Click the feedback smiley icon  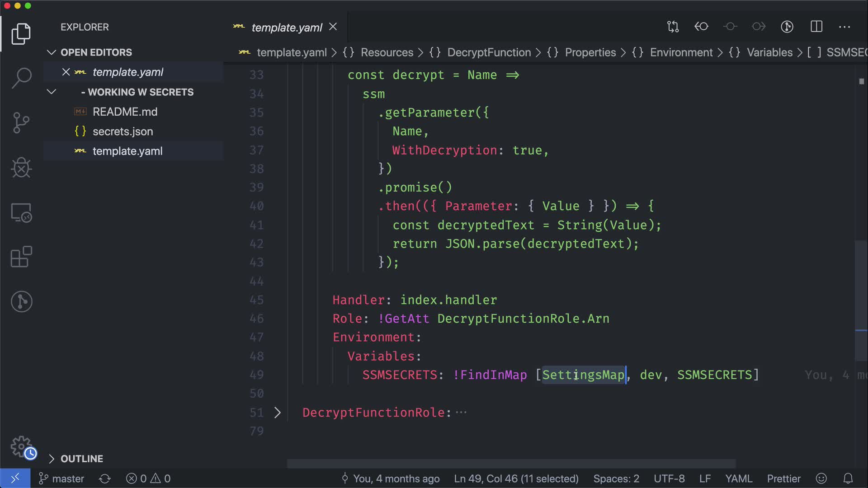click(x=821, y=479)
